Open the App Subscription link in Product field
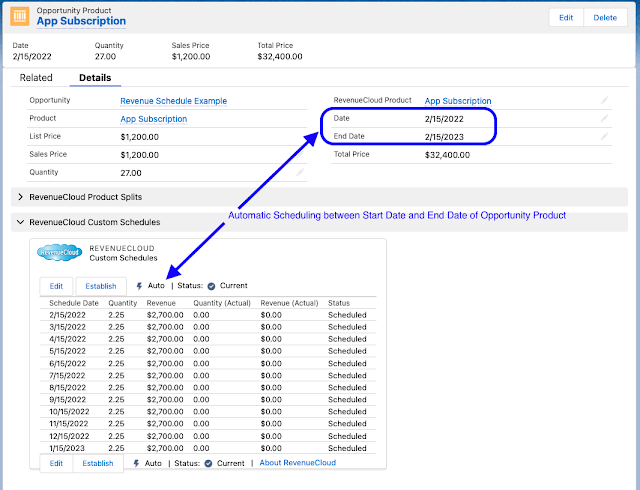Screen dimensions: 640x490 tap(153, 119)
